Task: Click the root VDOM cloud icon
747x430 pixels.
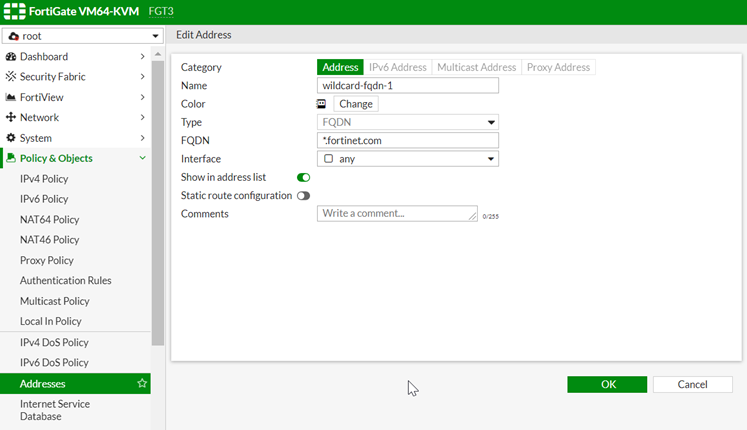Action: 14,36
